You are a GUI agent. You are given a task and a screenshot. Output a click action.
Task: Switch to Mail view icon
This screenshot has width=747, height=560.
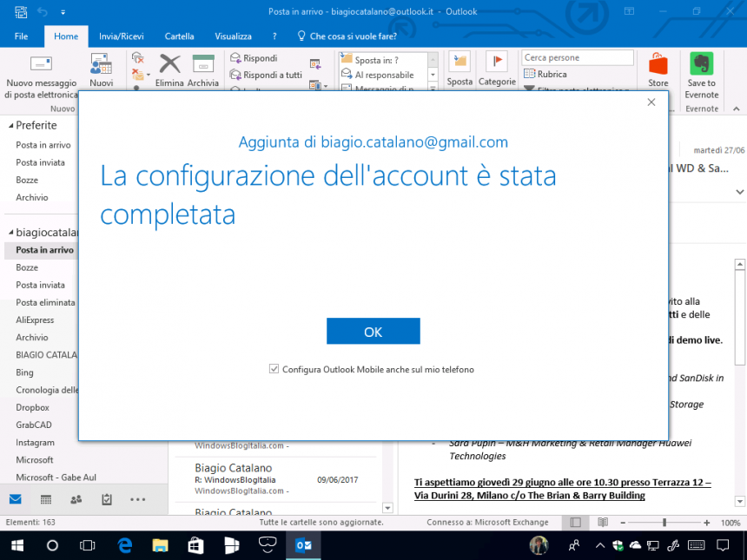click(16, 499)
